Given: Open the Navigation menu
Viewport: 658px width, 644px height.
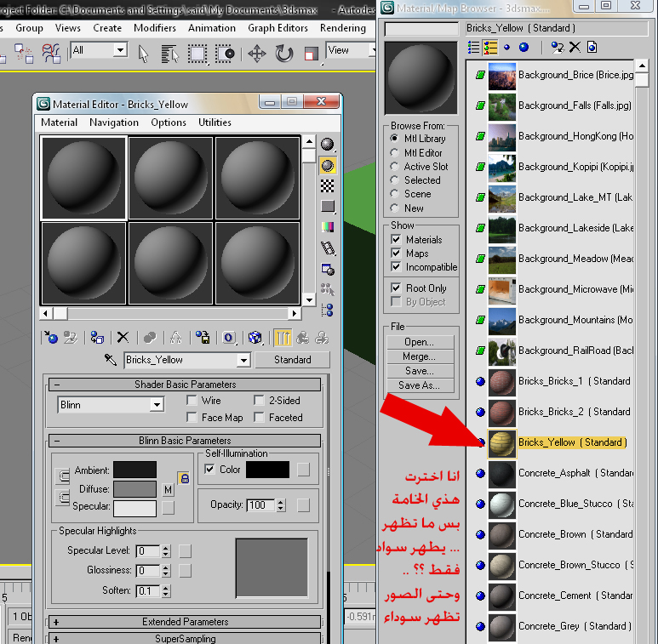Looking at the screenshot, I should pos(114,123).
